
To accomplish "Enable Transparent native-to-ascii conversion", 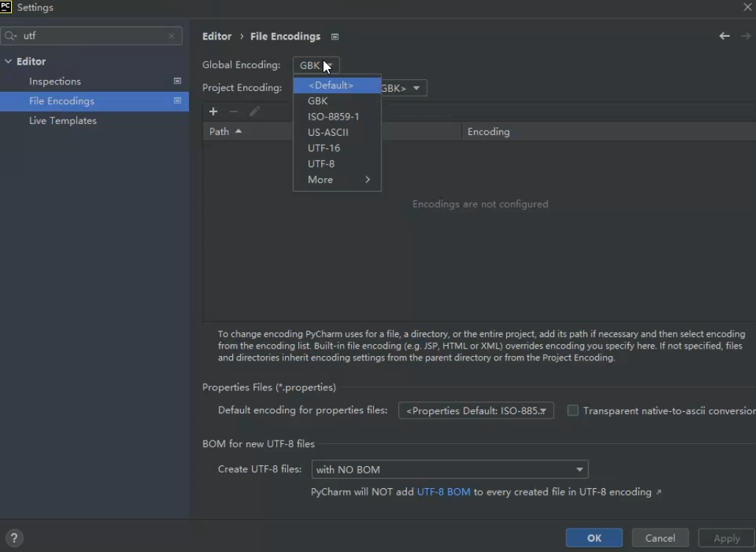I will (573, 410).
